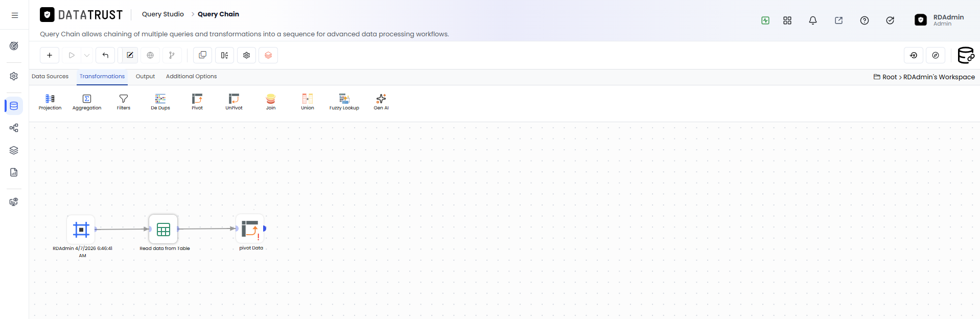This screenshot has height=319, width=980.
Task: Select the Union transformation
Action: tap(308, 102)
